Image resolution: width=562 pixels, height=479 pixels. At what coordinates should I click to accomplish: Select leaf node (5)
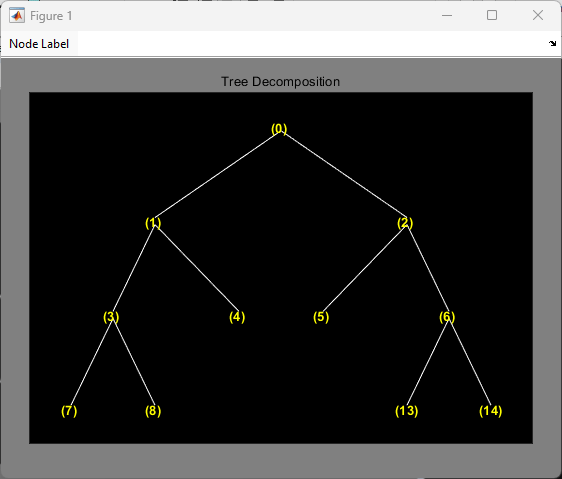tap(321, 317)
